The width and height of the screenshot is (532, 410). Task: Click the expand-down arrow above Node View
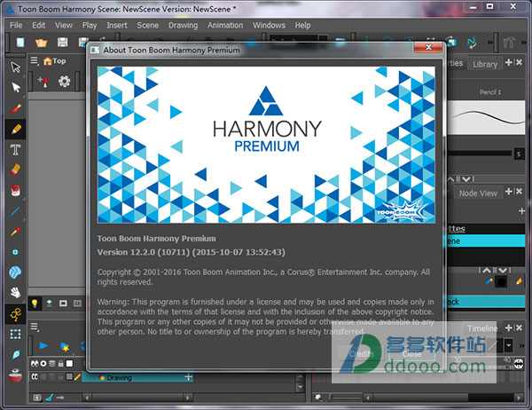pyautogui.click(x=466, y=179)
